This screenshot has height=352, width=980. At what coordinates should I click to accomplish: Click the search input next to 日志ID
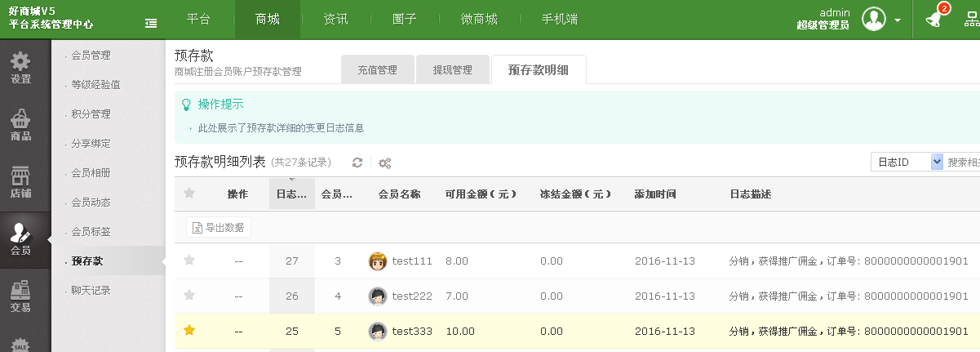tap(963, 162)
